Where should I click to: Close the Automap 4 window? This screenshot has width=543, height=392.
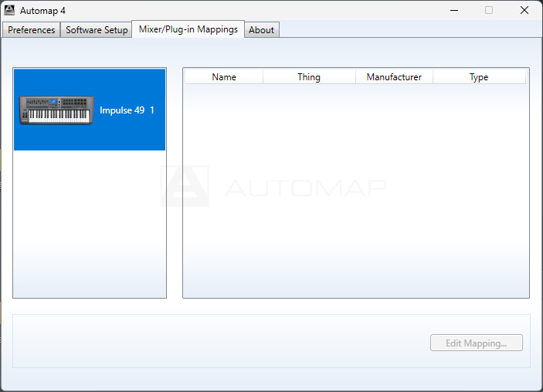coord(524,11)
